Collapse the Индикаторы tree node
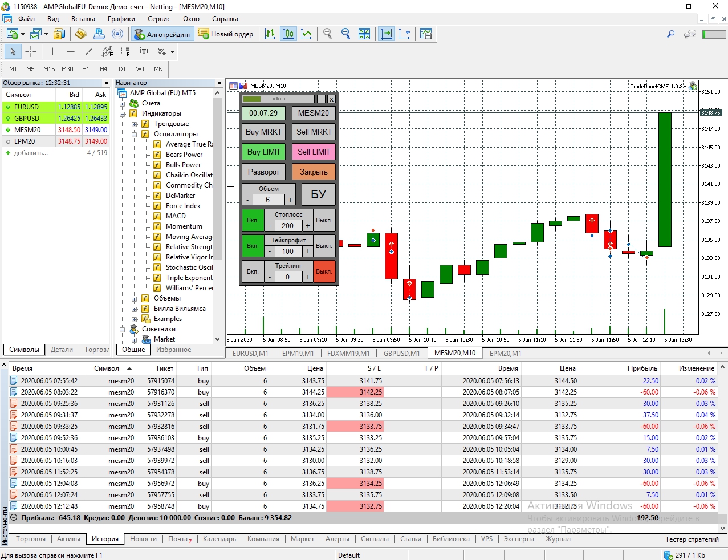 123,113
